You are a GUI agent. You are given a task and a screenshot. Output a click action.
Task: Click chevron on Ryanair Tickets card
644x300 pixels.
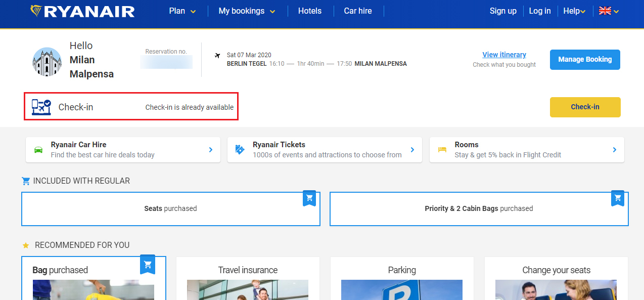tap(412, 150)
